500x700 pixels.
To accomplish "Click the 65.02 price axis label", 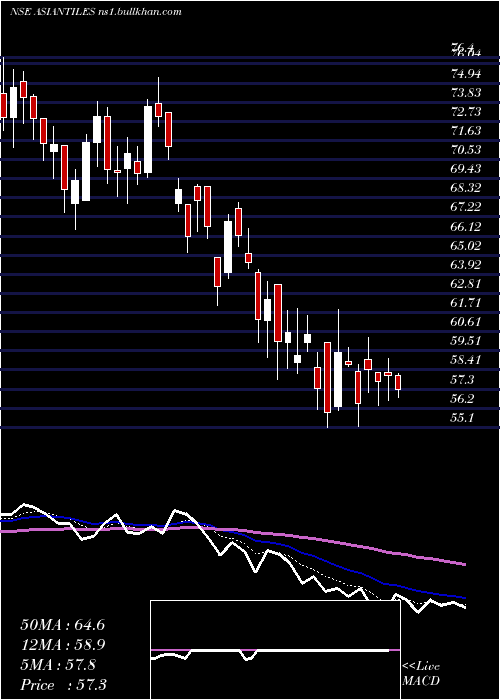I will 466,246.
